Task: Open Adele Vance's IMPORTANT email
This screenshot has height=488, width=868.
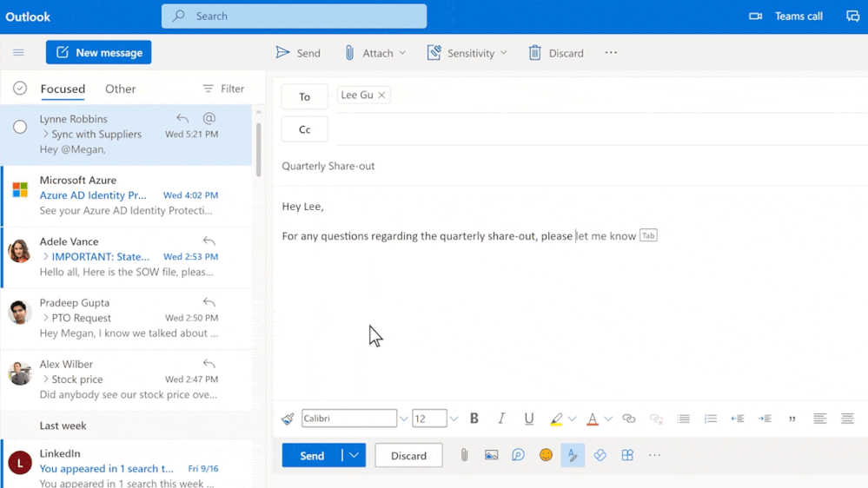Action: (128, 257)
